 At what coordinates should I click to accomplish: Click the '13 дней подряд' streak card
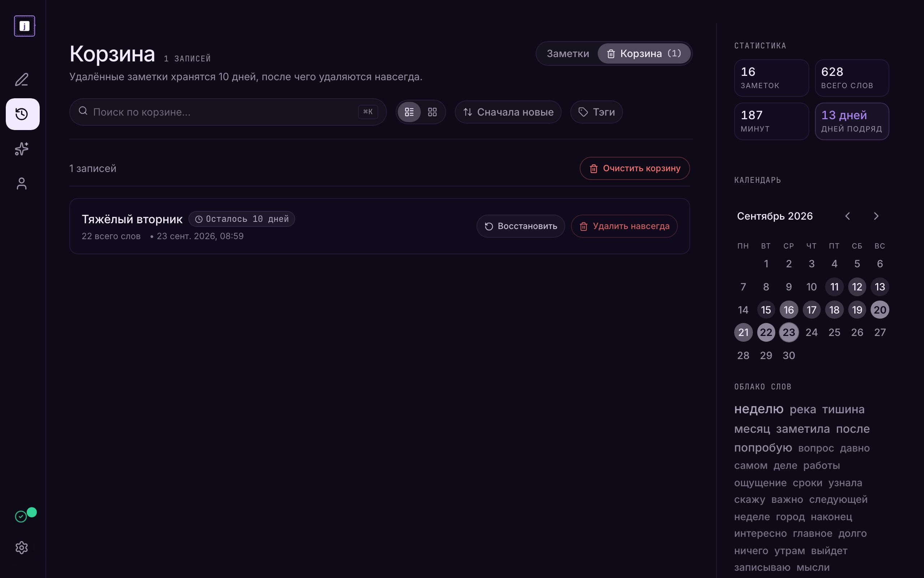click(852, 121)
